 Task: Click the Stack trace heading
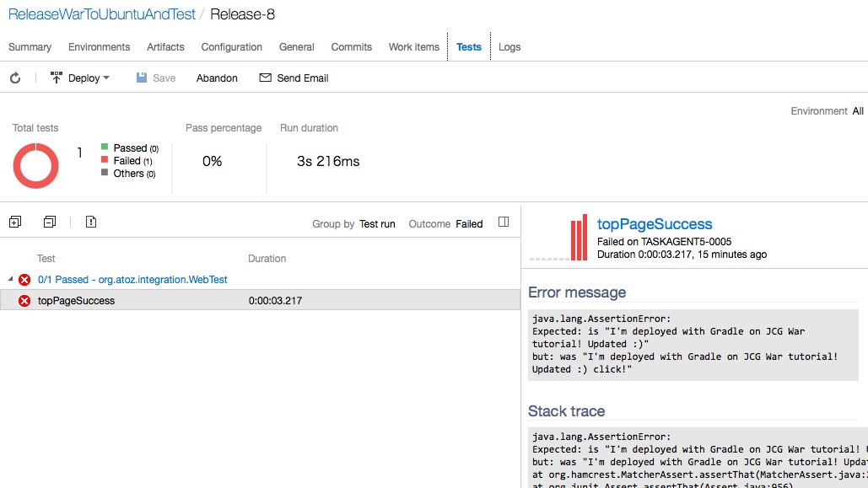coord(566,411)
